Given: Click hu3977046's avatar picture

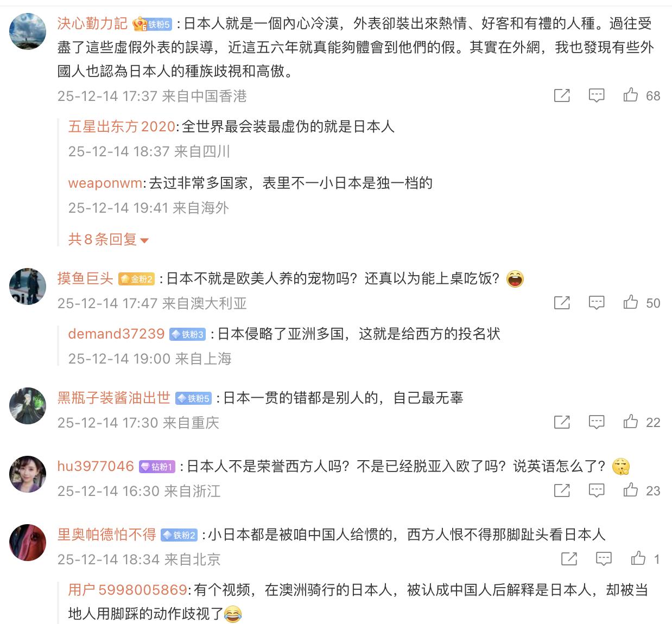Looking at the screenshot, I should tap(28, 474).
